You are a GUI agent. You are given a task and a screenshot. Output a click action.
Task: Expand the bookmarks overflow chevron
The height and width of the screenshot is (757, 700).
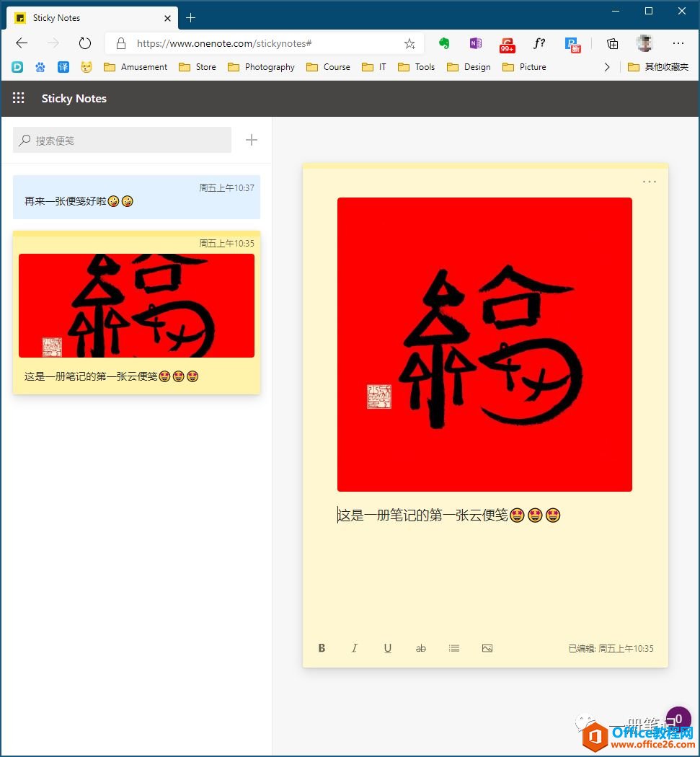point(607,67)
